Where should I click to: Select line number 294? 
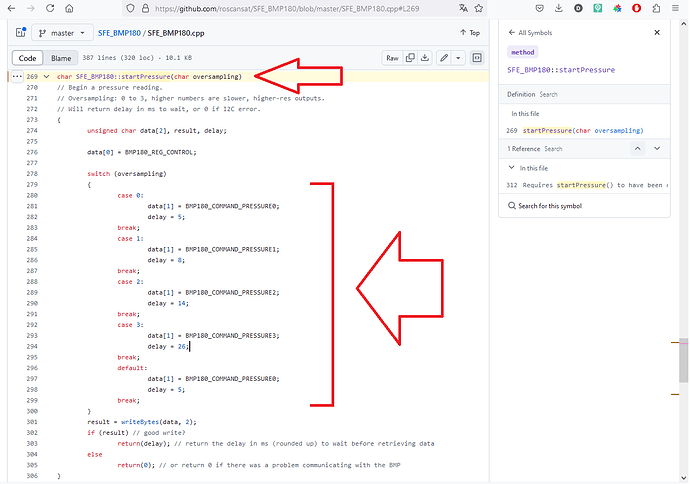click(x=32, y=346)
